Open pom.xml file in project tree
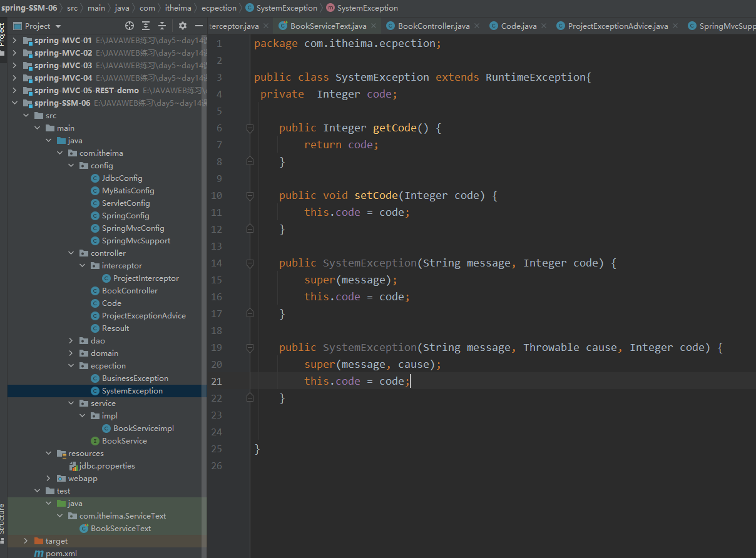The image size is (756, 558). click(x=61, y=554)
